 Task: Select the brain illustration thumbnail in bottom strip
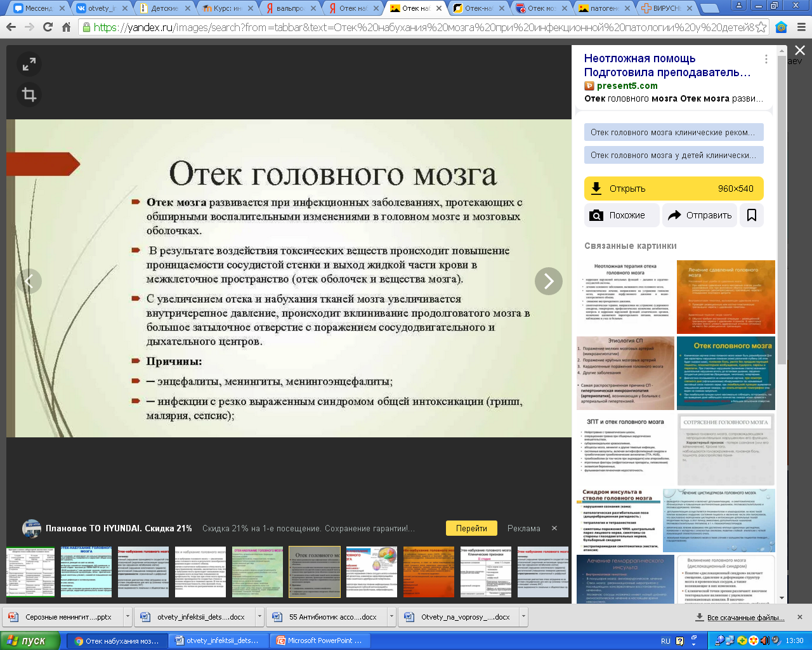point(372,571)
